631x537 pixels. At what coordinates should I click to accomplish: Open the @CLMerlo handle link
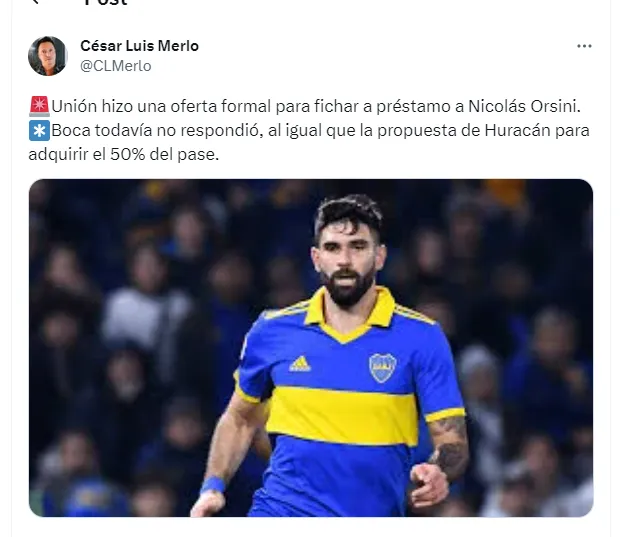tap(115, 66)
